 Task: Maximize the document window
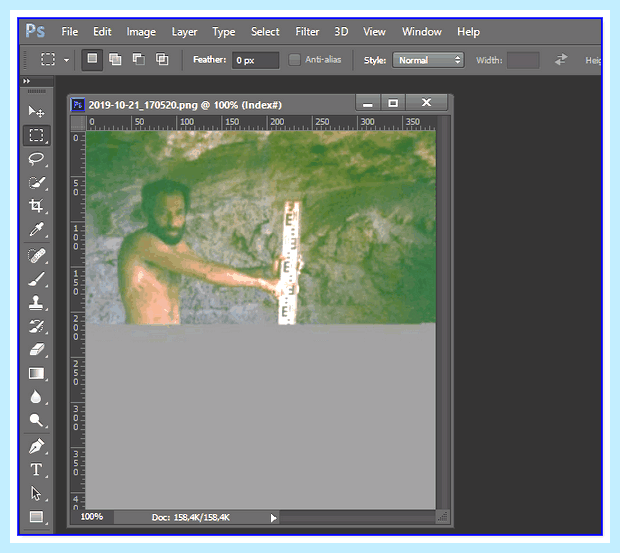[x=393, y=103]
